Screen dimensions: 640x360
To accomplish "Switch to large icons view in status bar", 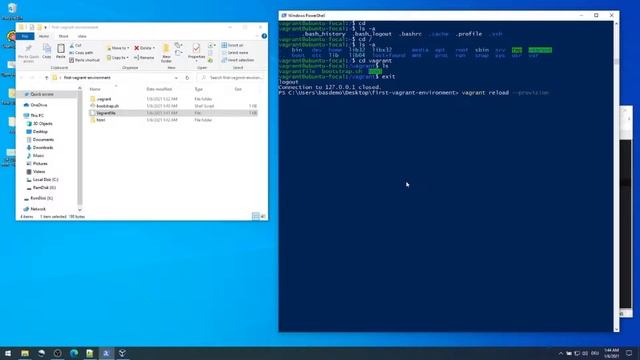I will pos(263,216).
